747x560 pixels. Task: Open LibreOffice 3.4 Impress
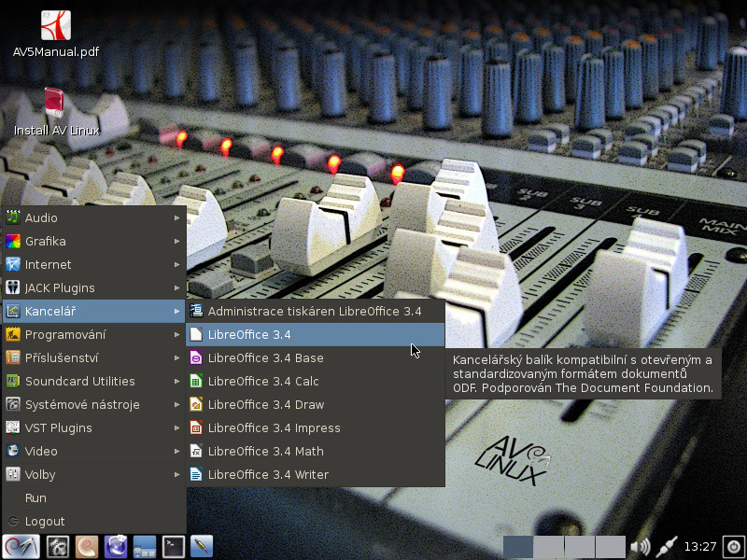coord(274,427)
